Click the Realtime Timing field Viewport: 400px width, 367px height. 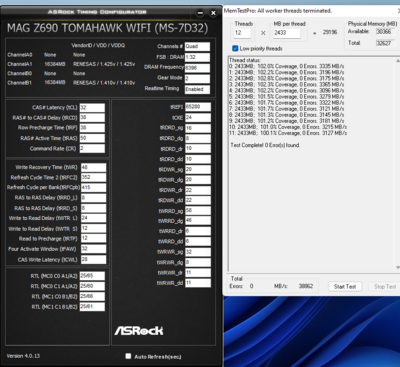pyautogui.click(x=197, y=89)
